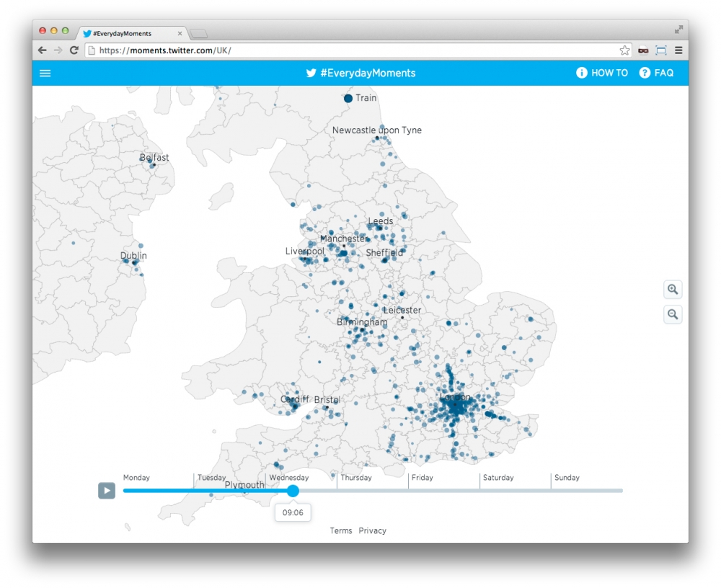This screenshot has height=588, width=721.
Task: Click the Liverpool label on the map
Action: click(x=304, y=251)
